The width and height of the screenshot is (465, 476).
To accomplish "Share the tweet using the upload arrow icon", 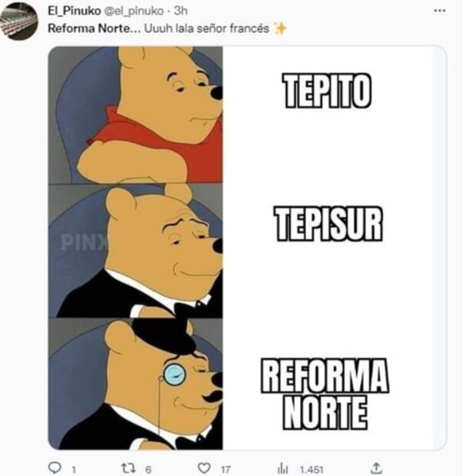I will 377,468.
